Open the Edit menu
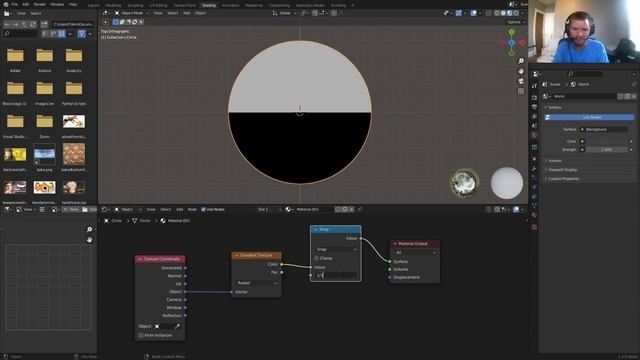Screen dimensions: 640x360 pos(26,4)
